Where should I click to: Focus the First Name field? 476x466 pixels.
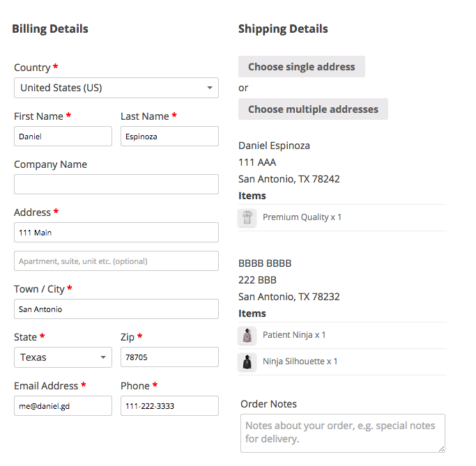(x=63, y=137)
